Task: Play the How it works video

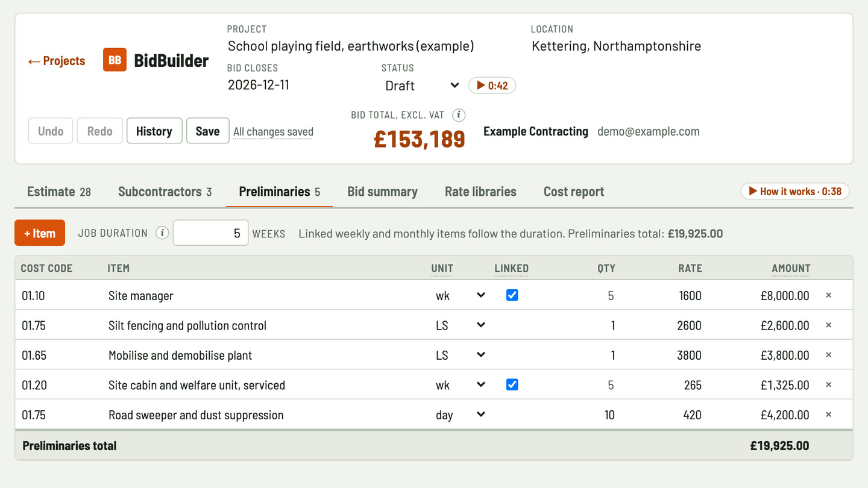Action: click(795, 191)
